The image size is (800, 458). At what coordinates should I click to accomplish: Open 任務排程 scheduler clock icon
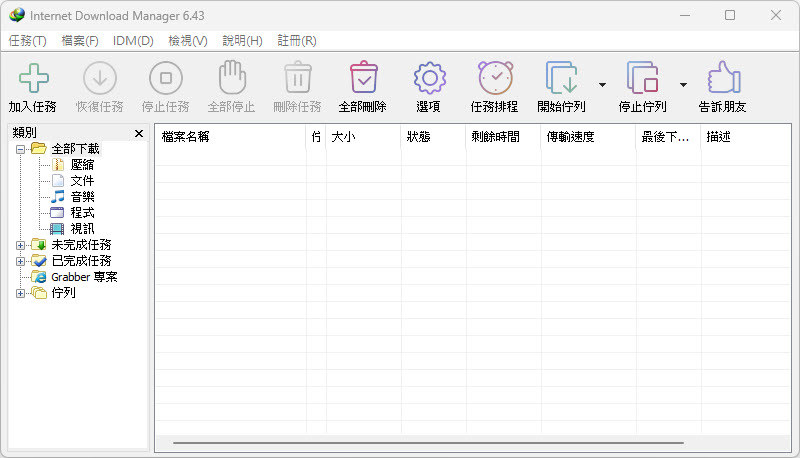[495, 78]
